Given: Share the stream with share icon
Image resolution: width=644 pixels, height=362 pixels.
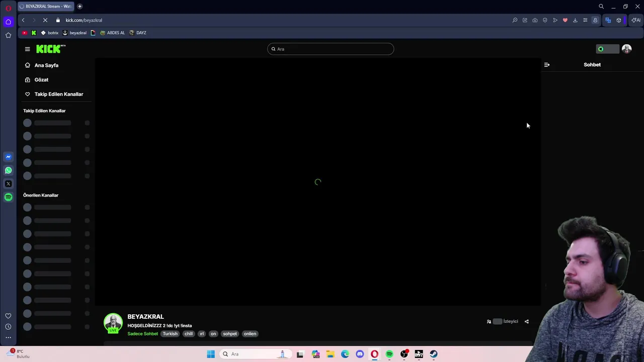Looking at the screenshot, I should tap(527, 321).
